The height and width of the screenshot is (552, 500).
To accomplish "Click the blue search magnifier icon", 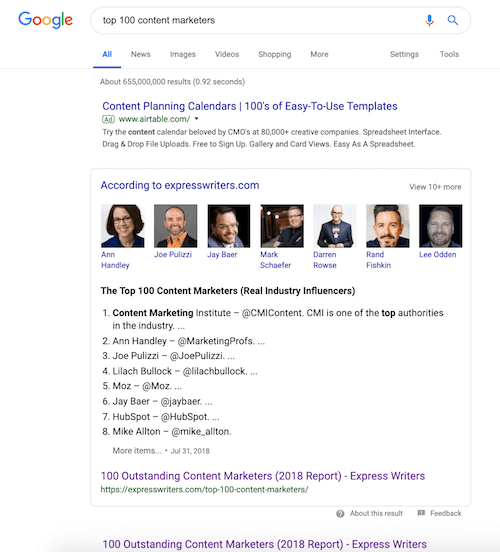I will (452, 20).
